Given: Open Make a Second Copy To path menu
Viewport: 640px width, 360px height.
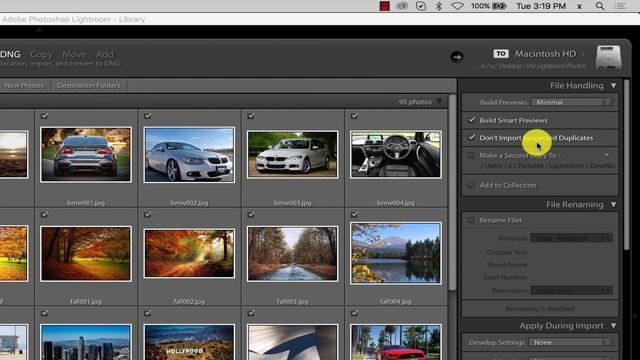Looking at the screenshot, I should pyautogui.click(x=607, y=155).
